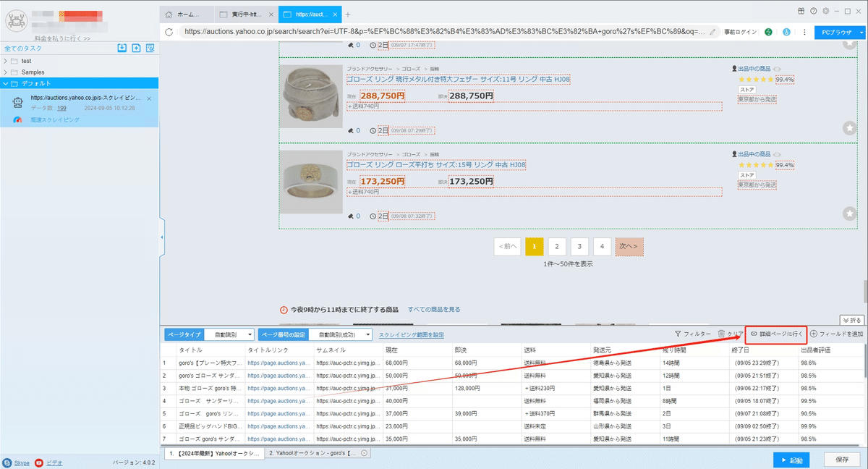The width and height of the screenshot is (868, 469).
Task: Click star watchlist icon on 288,750円 item
Action: (849, 128)
